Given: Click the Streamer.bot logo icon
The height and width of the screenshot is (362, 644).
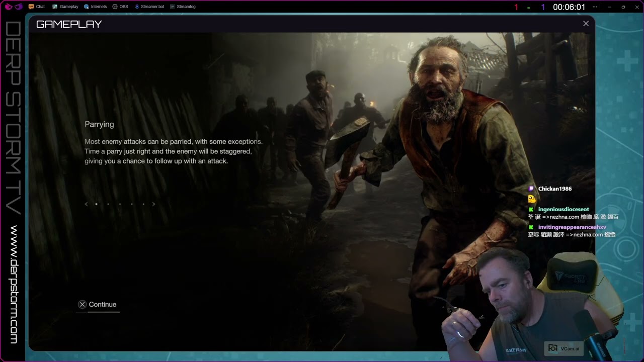Looking at the screenshot, I should [137, 7].
